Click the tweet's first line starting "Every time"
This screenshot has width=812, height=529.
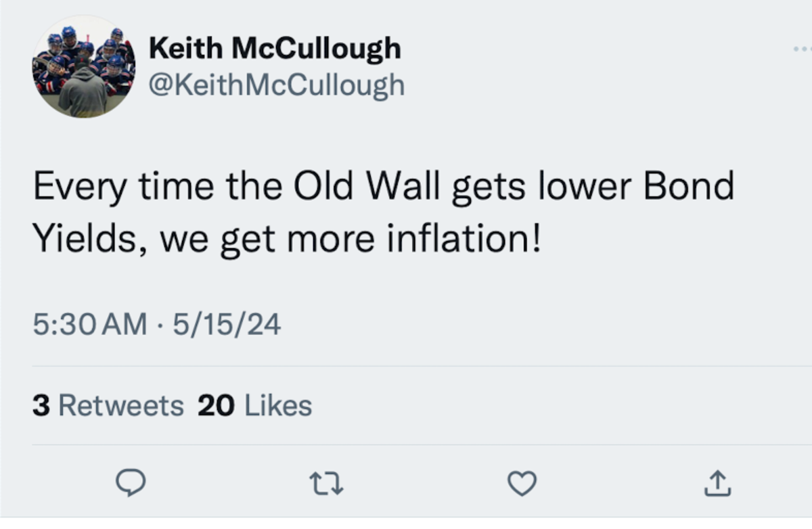pyautogui.click(x=383, y=187)
